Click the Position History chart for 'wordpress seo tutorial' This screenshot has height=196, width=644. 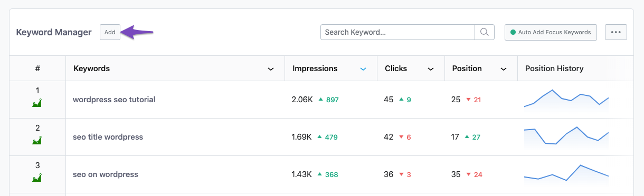tap(566, 100)
